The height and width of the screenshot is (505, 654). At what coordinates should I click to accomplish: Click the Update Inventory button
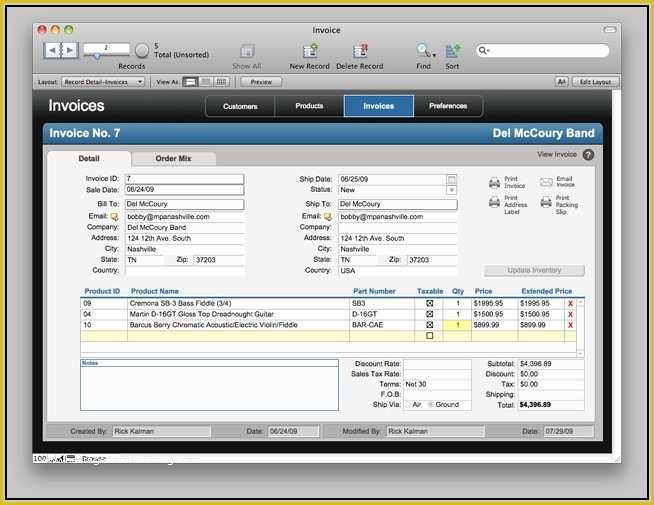[534, 270]
